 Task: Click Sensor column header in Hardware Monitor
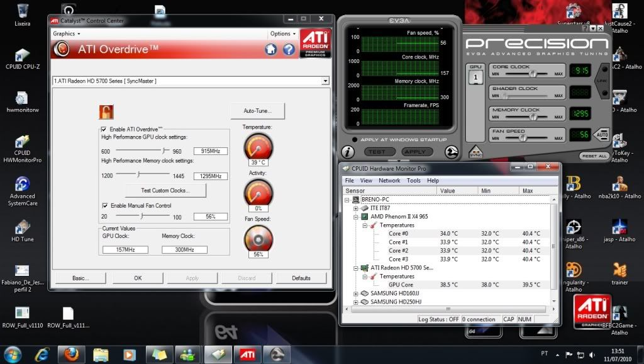click(x=389, y=191)
